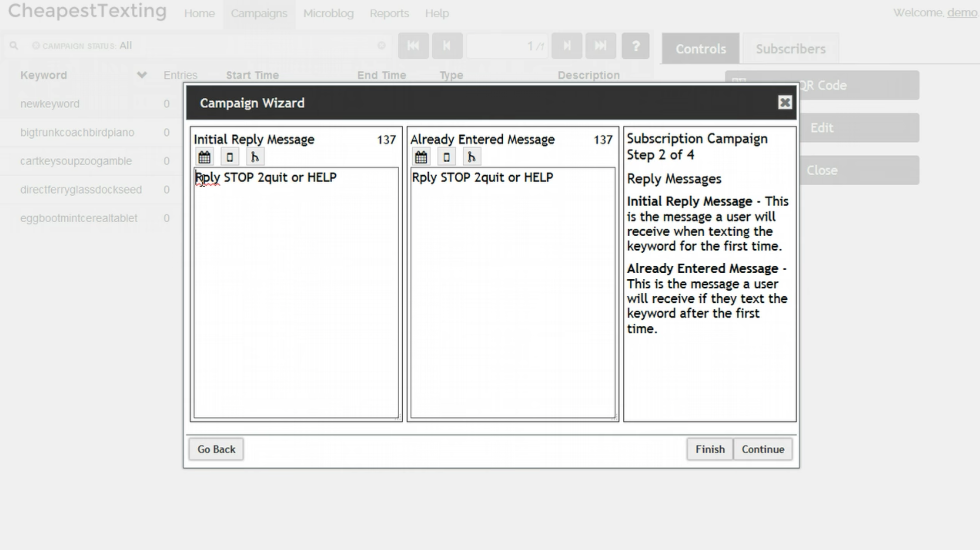980x550 pixels.
Task: Click phone icon in Already Entered Message
Action: [446, 157]
